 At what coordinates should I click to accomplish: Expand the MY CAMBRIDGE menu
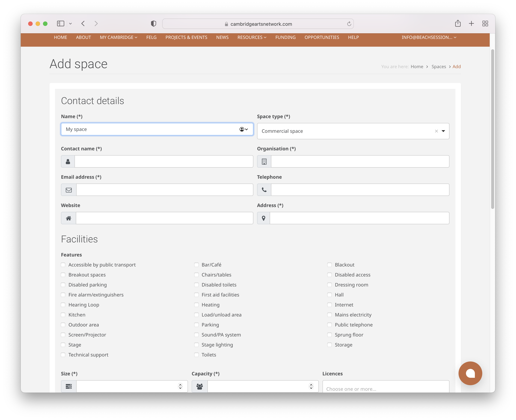coord(118,37)
